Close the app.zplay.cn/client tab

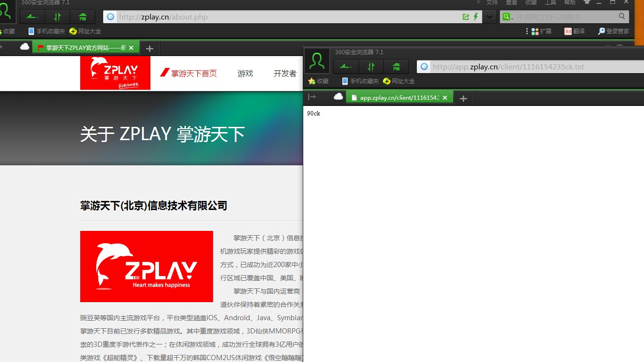pyautogui.click(x=445, y=98)
